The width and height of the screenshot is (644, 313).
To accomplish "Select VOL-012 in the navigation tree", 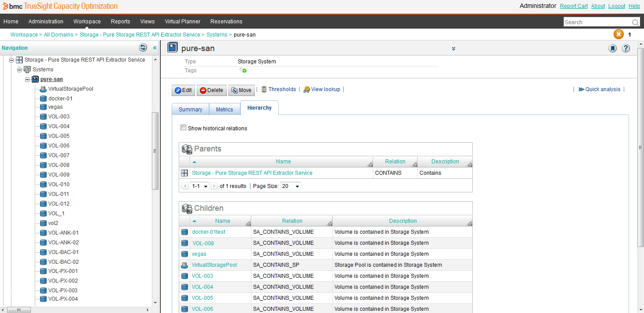I will coord(59,204).
